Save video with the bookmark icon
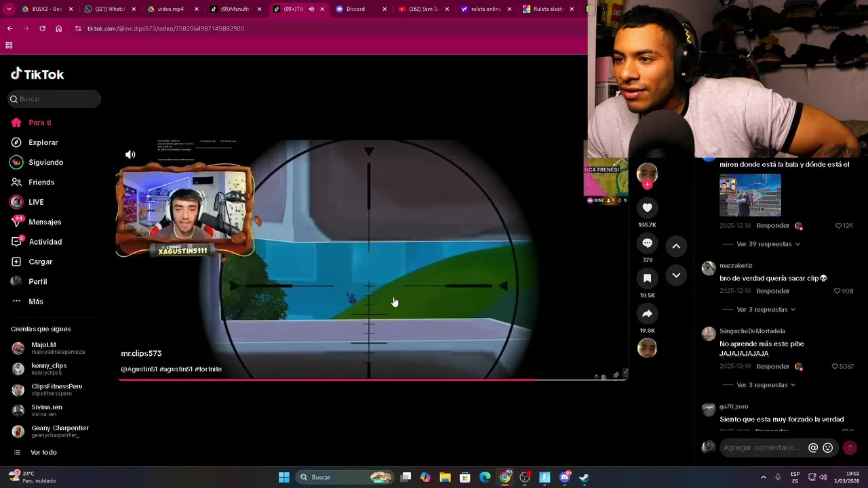 (647, 279)
